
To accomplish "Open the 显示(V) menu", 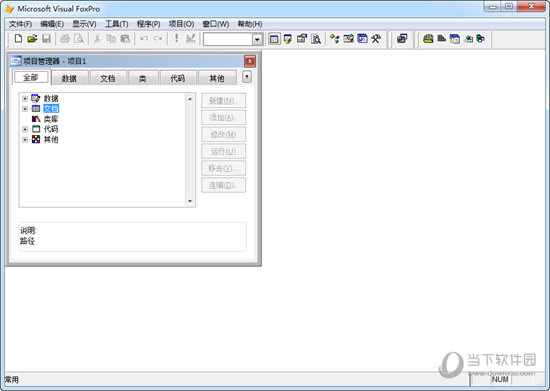I will (x=84, y=24).
